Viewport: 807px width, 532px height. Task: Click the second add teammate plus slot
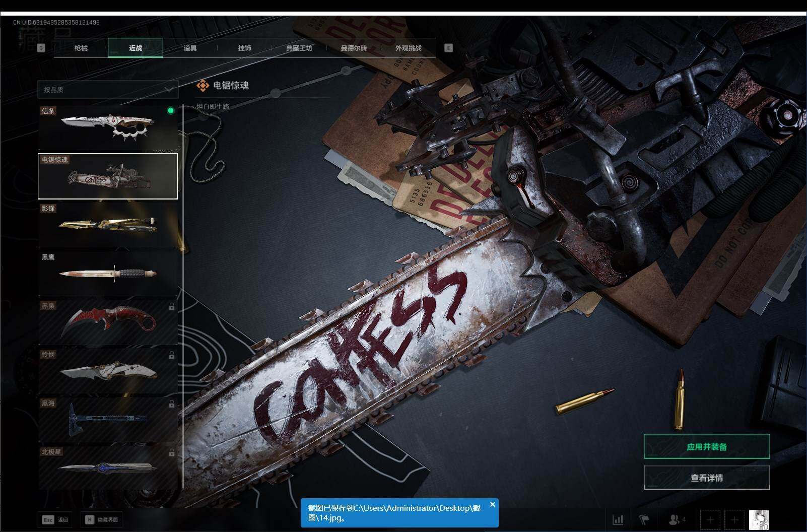[x=734, y=519]
